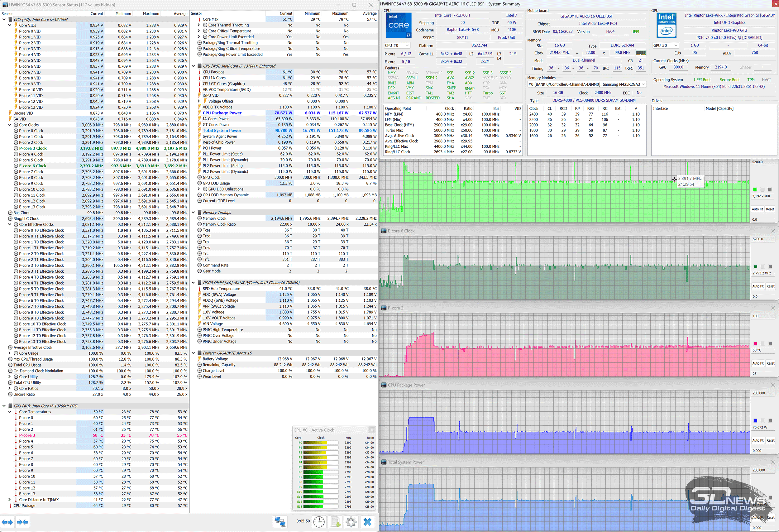Image resolution: width=779 pixels, height=532 pixels.
Task: Start logging with the sheet-plus icon
Action: tap(335, 522)
